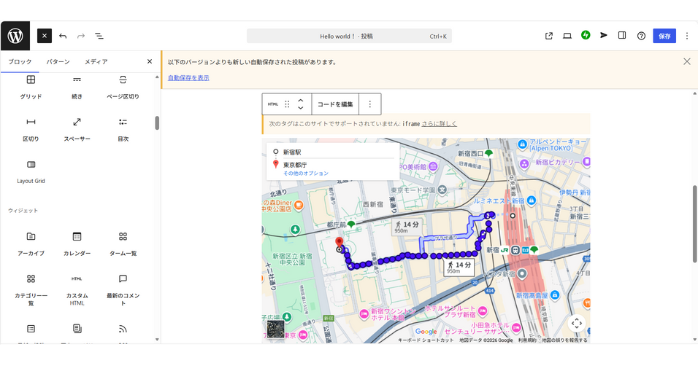The height and width of the screenshot is (365, 698).
Task: Close the inserter panel
Action: 150,61
